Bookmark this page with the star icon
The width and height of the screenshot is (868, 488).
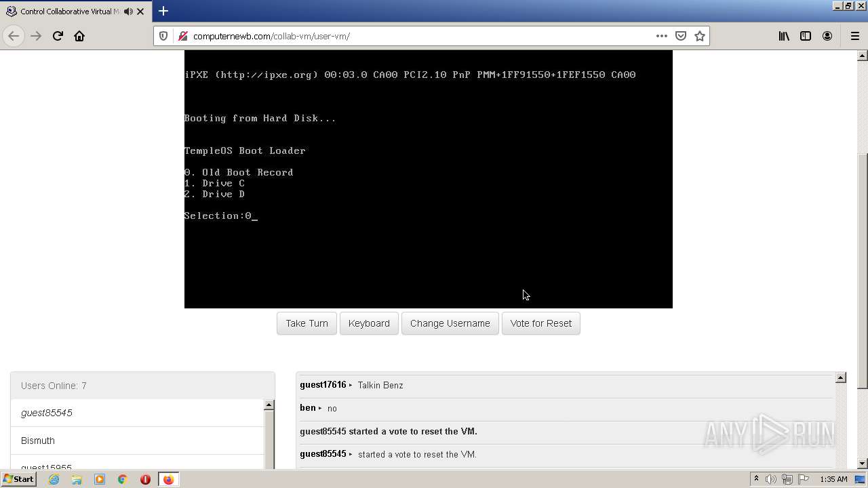click(x=700, y=36)
